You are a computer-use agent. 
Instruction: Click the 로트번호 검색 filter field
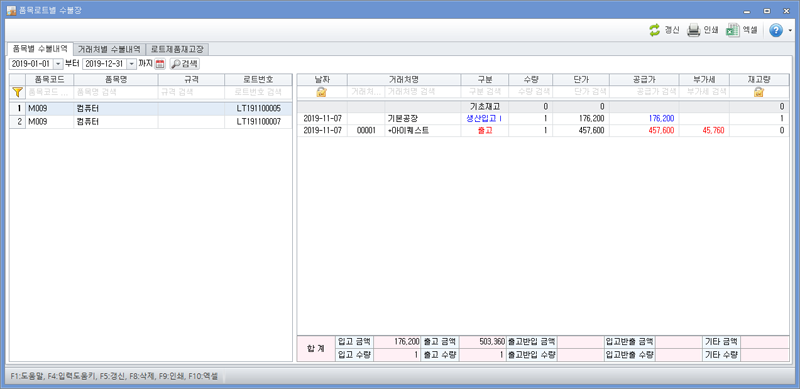258,92
